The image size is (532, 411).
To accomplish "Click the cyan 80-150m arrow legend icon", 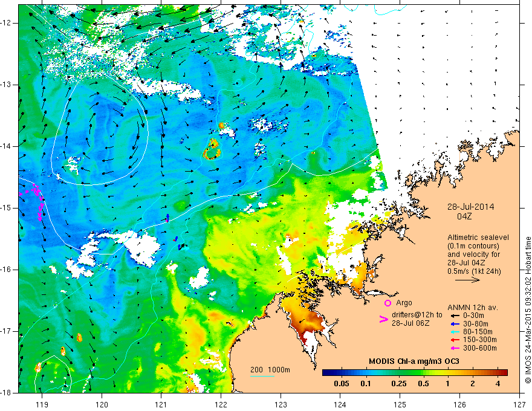I will tap(455, 332).
